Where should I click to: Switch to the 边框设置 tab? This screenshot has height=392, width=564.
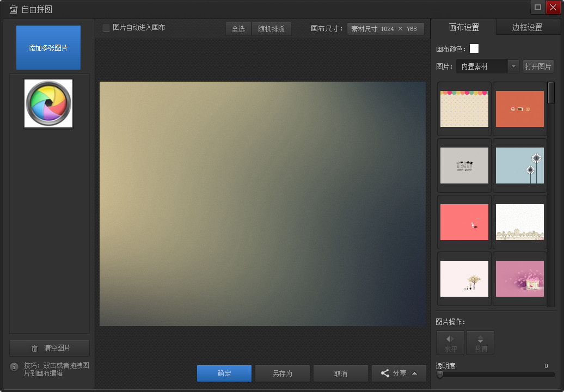pyautogui.click(x=527, y=27)
